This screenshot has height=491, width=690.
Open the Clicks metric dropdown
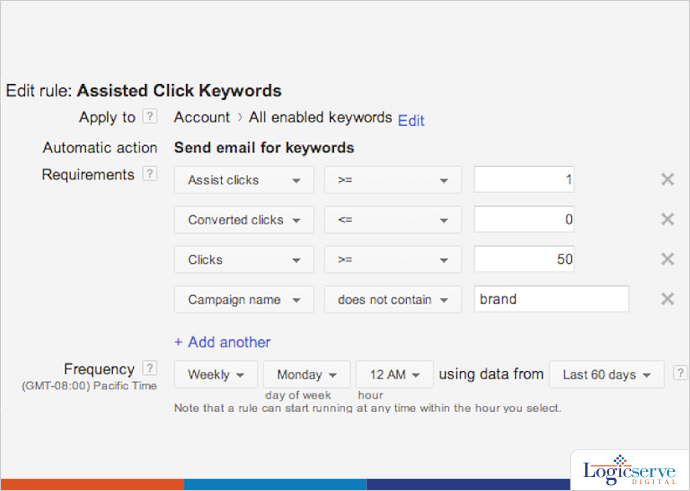click(244, 260)
